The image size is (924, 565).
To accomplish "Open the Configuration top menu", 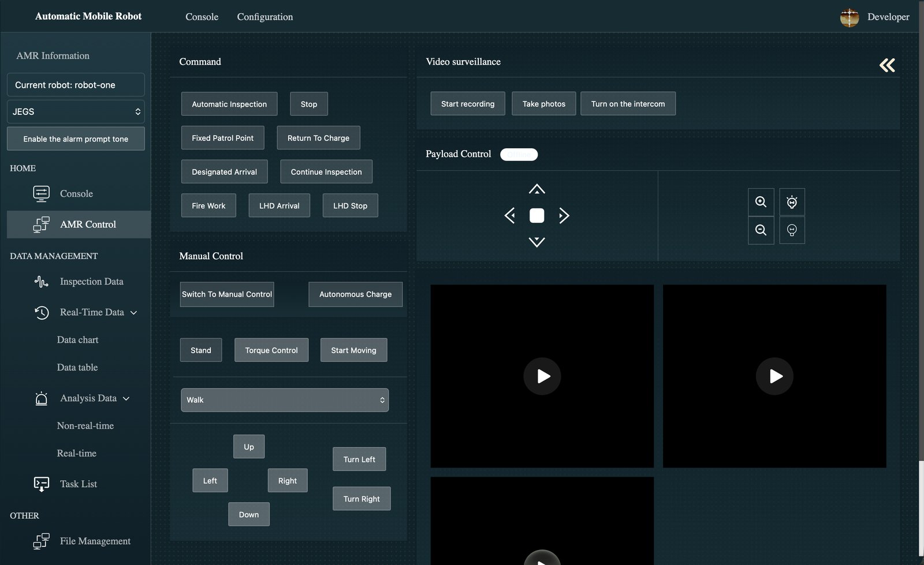I will click(x=264, y=17).
